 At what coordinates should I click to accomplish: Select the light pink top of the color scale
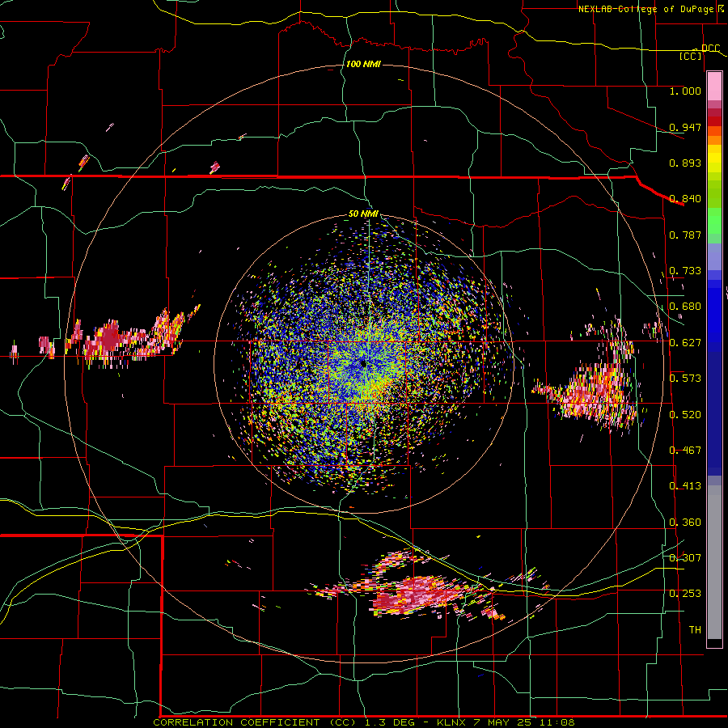pyautogui.click(x=714, y=86)
